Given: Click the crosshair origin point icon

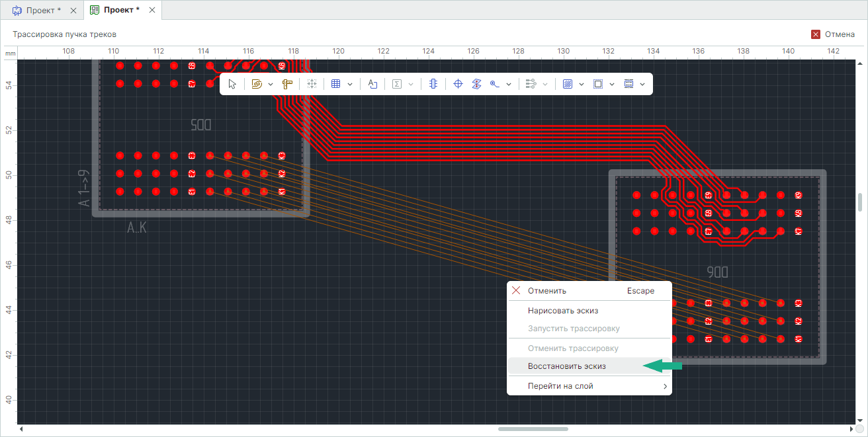Looking at the screenshot, I should point(457,84).
